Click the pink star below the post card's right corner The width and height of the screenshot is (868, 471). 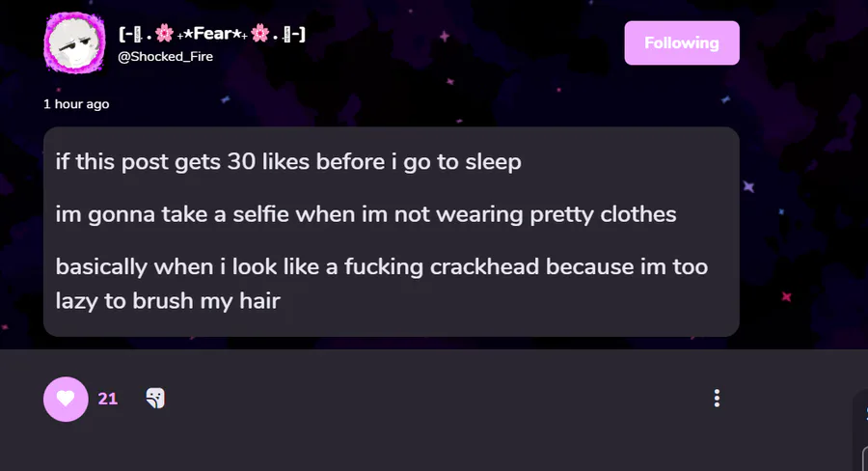click(786, 296)
